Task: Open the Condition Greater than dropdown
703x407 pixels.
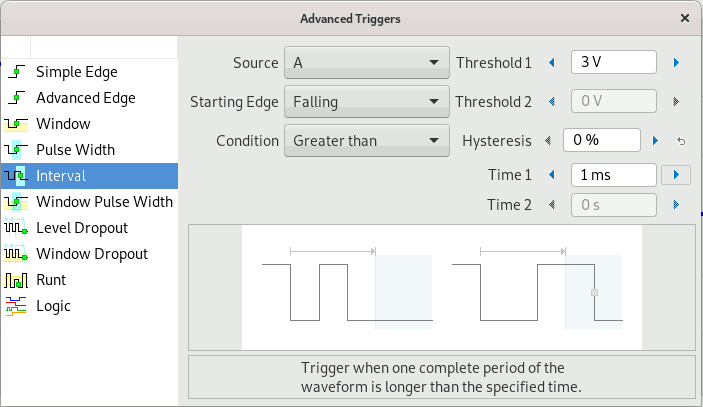Action: coord(367,141)
